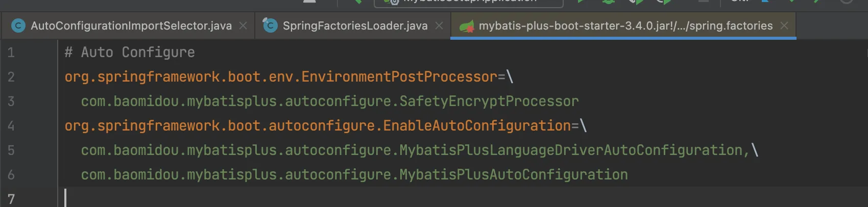Close the spring.factories tab
868x207 pixels.
pos(785,25)
